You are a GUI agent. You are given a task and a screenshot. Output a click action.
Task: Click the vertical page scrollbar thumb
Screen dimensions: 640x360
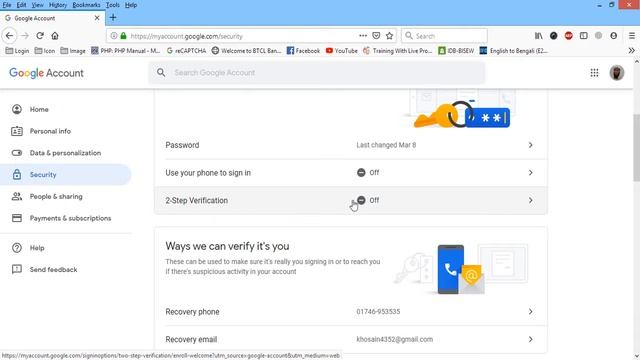click(636, 148)
